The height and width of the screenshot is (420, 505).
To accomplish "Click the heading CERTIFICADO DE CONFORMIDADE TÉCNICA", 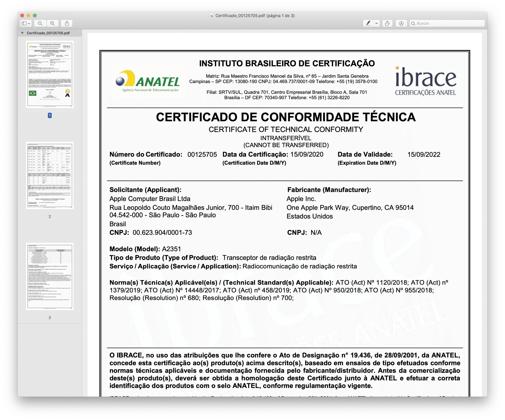I will (286, 117).
